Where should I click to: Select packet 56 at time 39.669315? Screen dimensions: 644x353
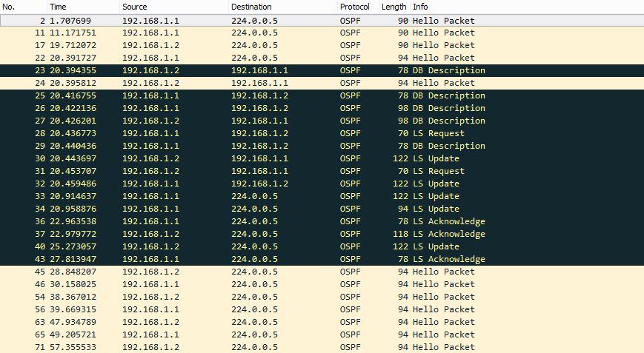coord(322,309)
